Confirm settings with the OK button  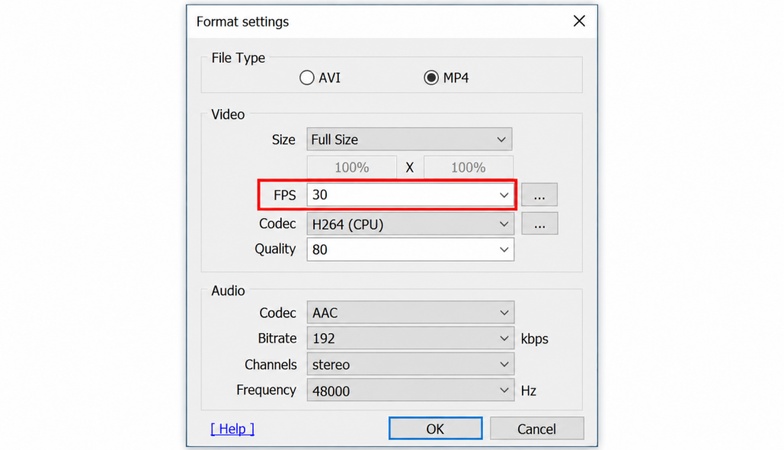point(436,429)
